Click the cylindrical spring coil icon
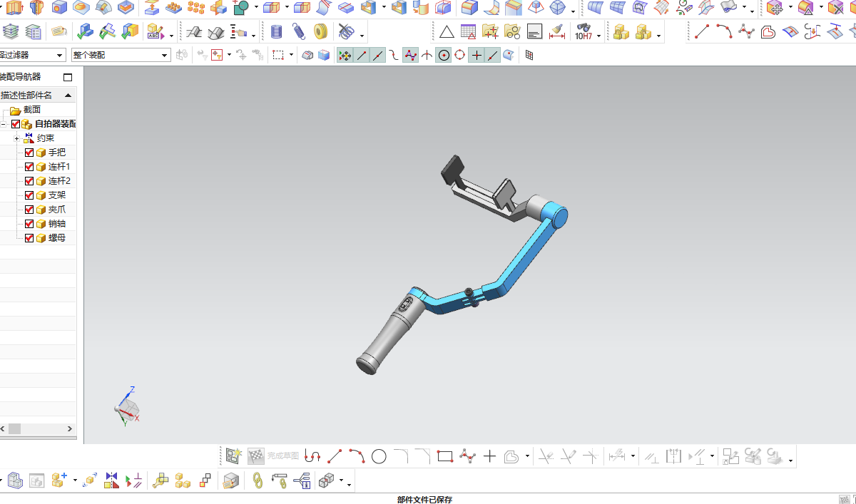856x504 pixels. [x=277, y=32]
